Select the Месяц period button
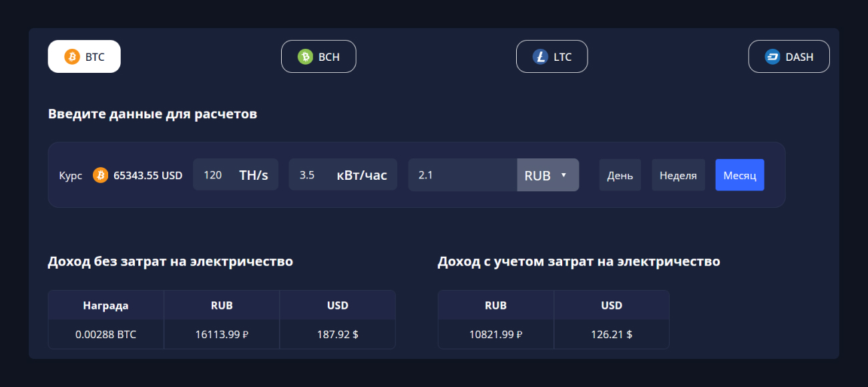 [739, 175]
